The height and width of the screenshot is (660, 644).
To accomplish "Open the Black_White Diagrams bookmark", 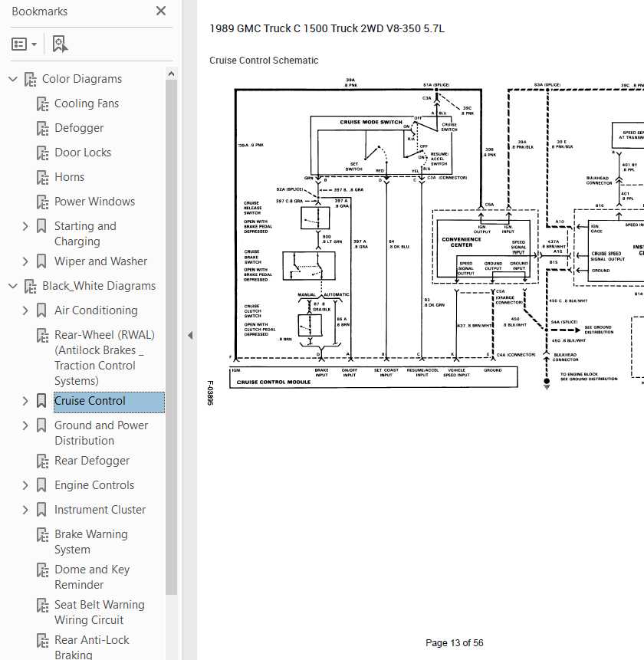I will click(99, 286).
